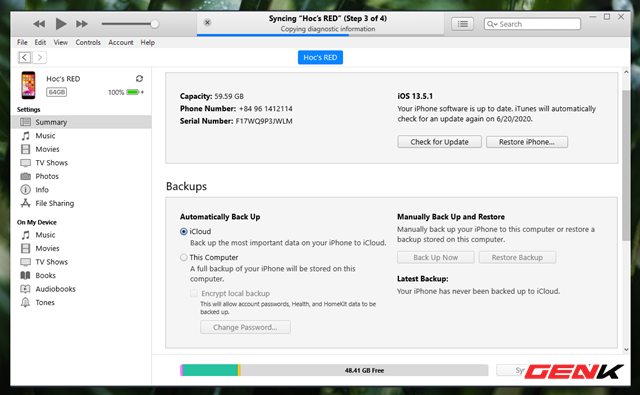The height and width of the screenshot is (395, 640).
Task: Go back with the left arrow button
Action: pyautogui.click(x=24, y=58)
